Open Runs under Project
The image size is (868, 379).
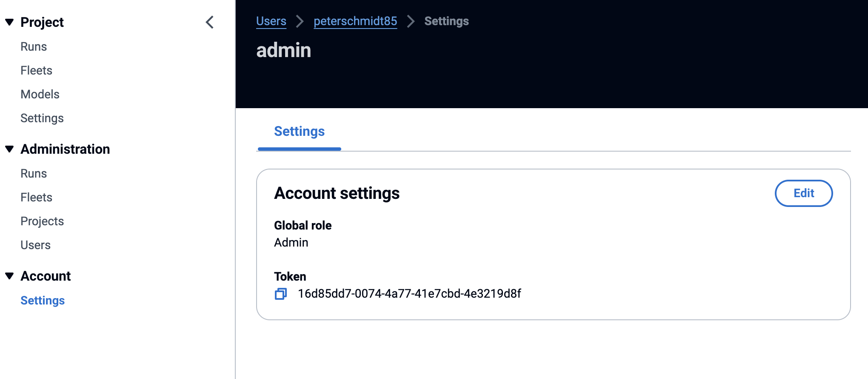(34, 47)
